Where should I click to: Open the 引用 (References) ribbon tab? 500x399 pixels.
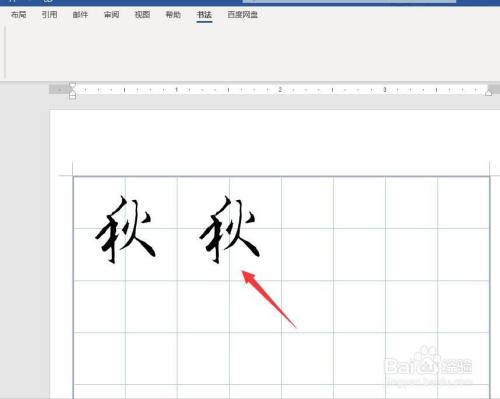point(49,15)
